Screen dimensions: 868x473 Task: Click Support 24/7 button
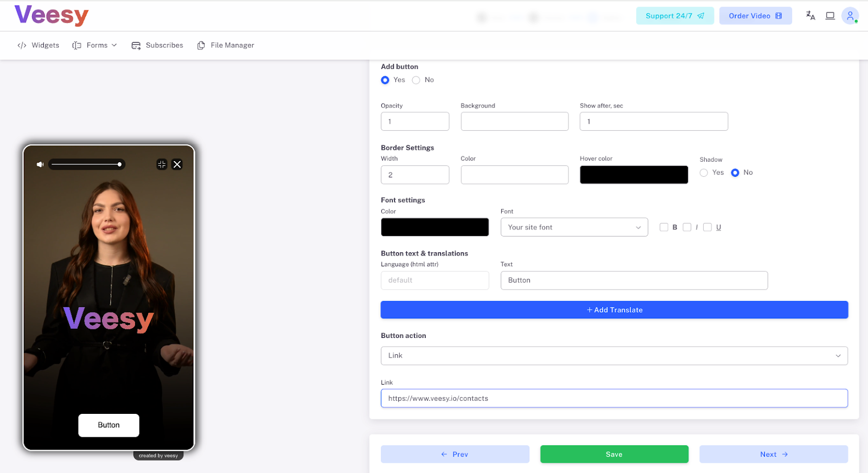click(x=675, y=16)
